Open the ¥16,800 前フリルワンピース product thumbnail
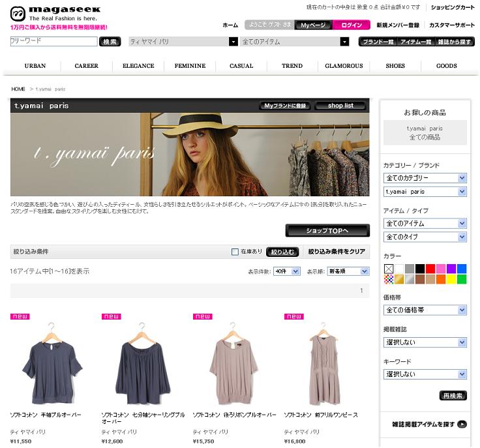Screen dimensions: 480x448 tap(325, 363)
